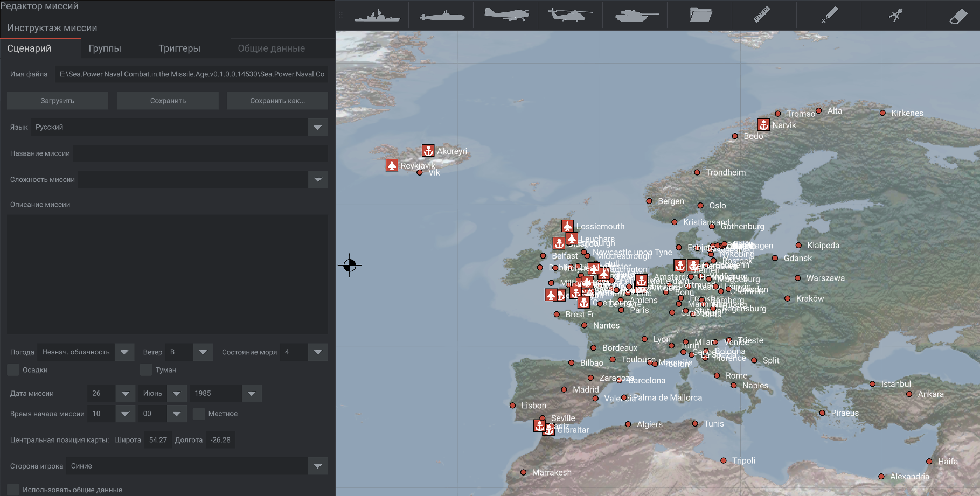The width and height of the screenshot is (980, 496).
Task: Click the Сохранить button
Action: click(x=168, y=101)
